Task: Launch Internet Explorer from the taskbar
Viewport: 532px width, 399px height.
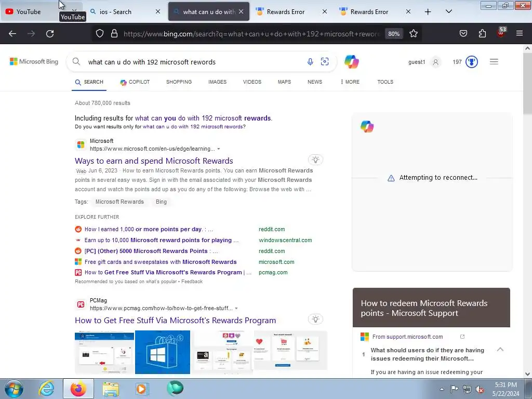Action: coord(46,389)
